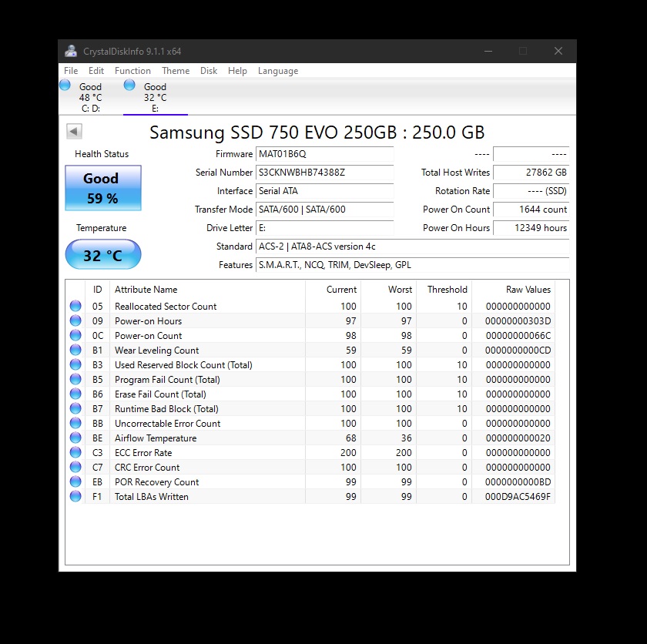Click the Total Host Writes value 27862 GB
The height and width of the screenshot is (644, 647).
[531, 173]
